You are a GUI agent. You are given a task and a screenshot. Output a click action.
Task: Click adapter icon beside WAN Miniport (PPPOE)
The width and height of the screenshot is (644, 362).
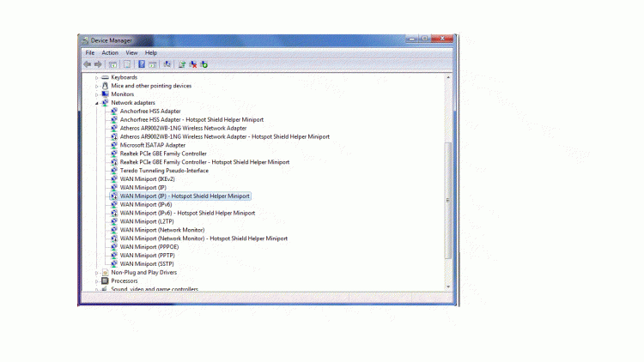point(114,247)
